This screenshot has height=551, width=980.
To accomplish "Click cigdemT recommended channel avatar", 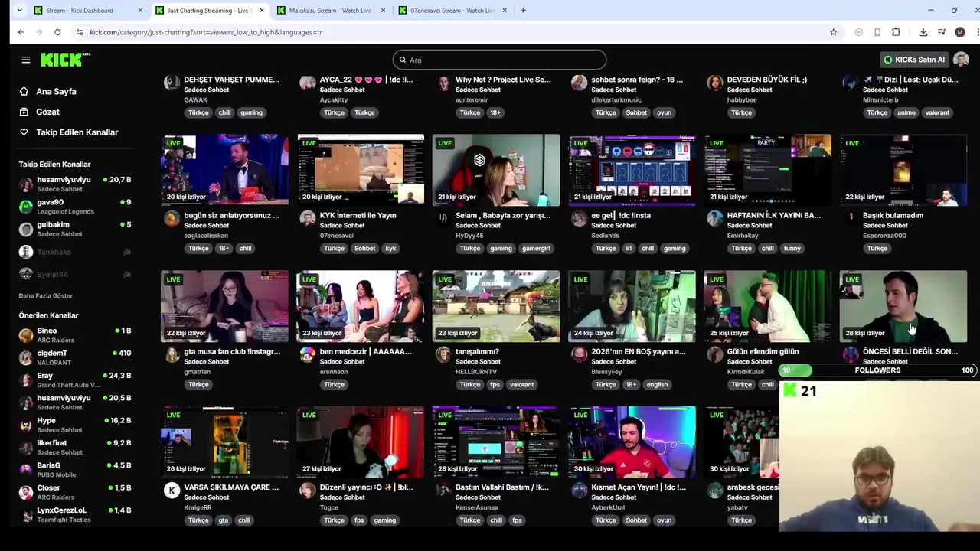I will point(26,357).
